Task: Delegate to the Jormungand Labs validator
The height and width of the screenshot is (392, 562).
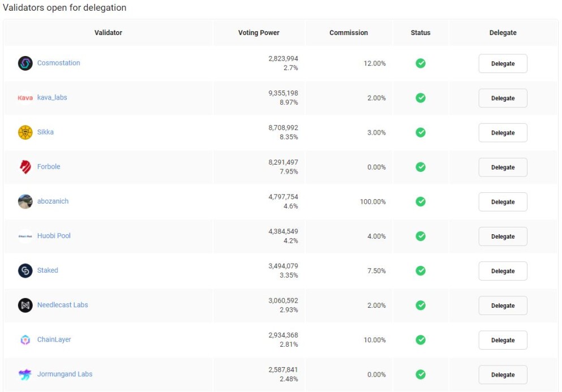Action: point(503,375)
